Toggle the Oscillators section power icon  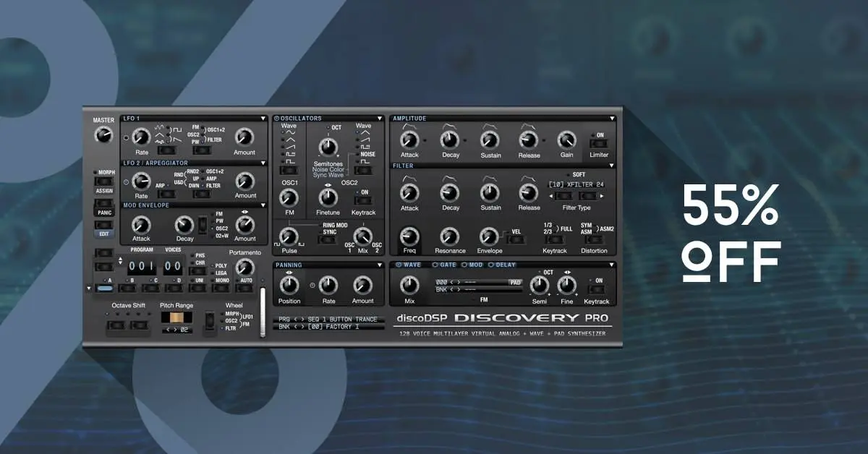tap(277, 119)
